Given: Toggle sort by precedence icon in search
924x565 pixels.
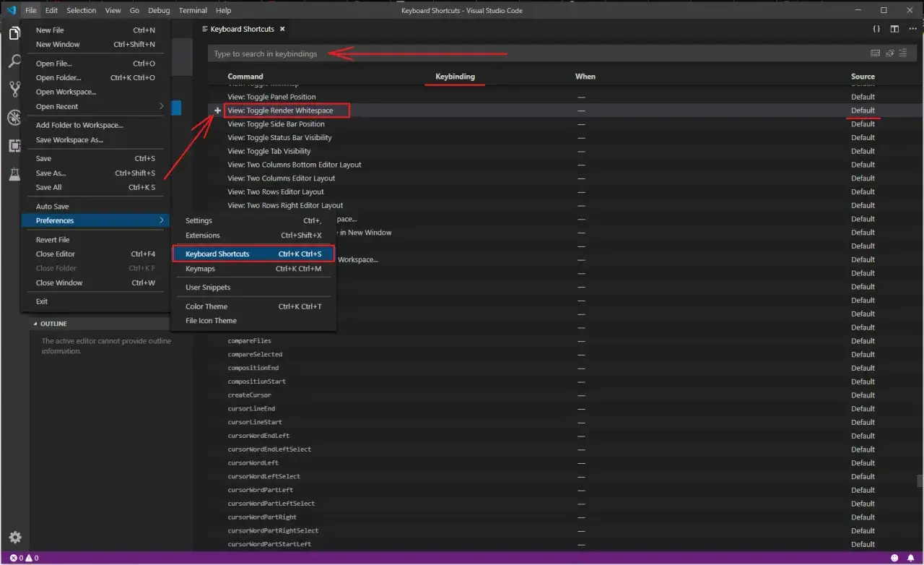Looking at the screenshot, I should point(889,53).
